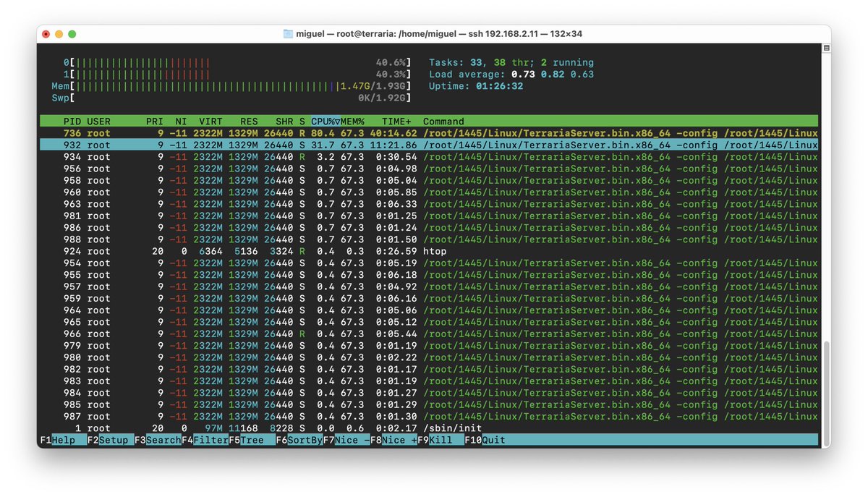
Task: Select the process row with PID 983
Action: tap(429, 381)
